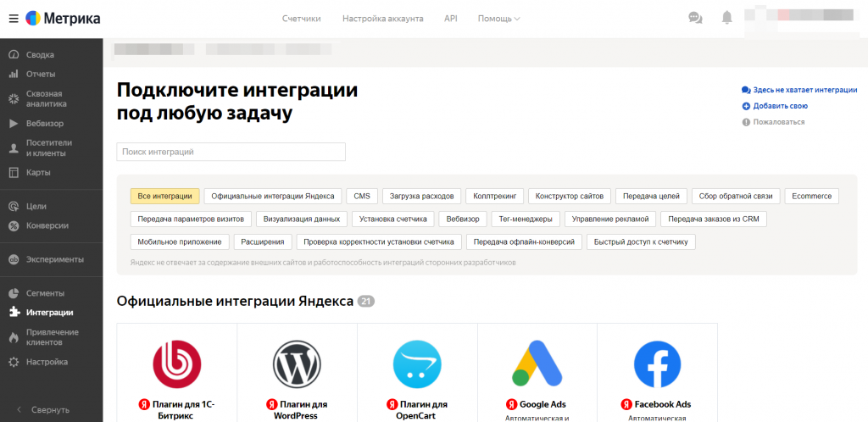Click the Цели target icon
Image resolution: width=868 pixels, height=422 pixels.
14,206
